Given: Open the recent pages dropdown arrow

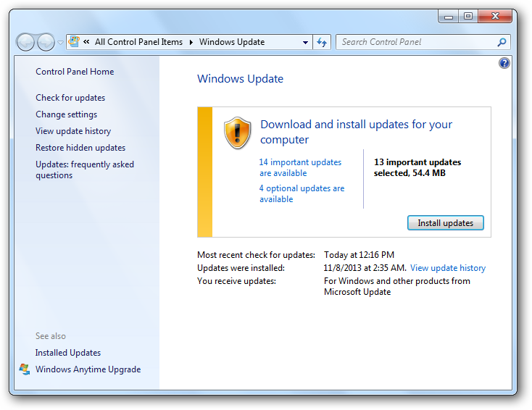Looking at the screenshot, I should (61, 43).
